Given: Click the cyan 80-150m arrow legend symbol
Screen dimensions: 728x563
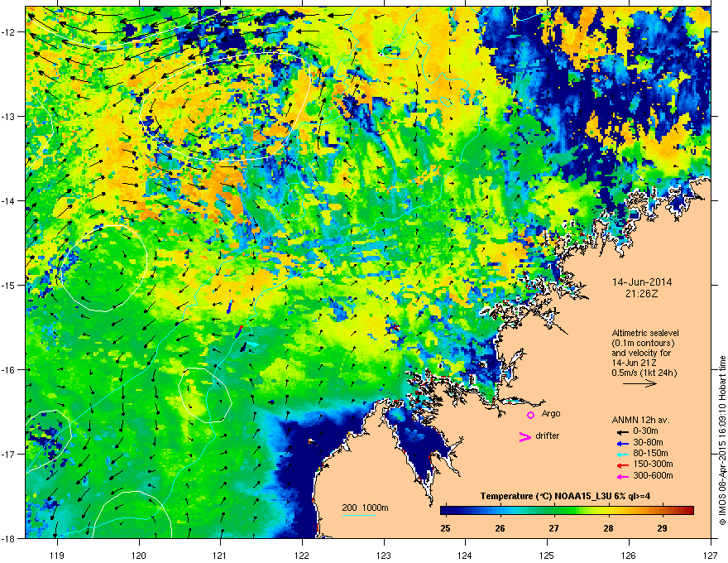Looking at the screenshot, I should click(x=623, y=454).
